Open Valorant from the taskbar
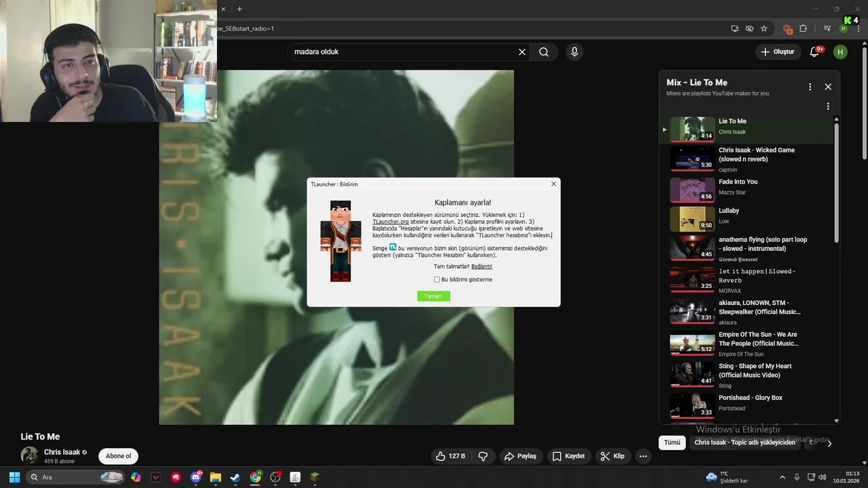868x488 pixels. (156, 477)
